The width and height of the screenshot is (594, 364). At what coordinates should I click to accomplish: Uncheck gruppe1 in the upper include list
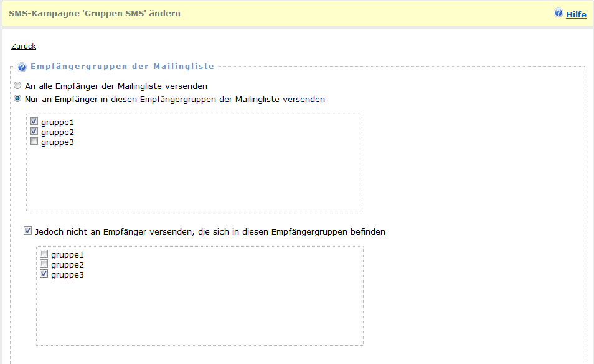click(x=34, y=122)
